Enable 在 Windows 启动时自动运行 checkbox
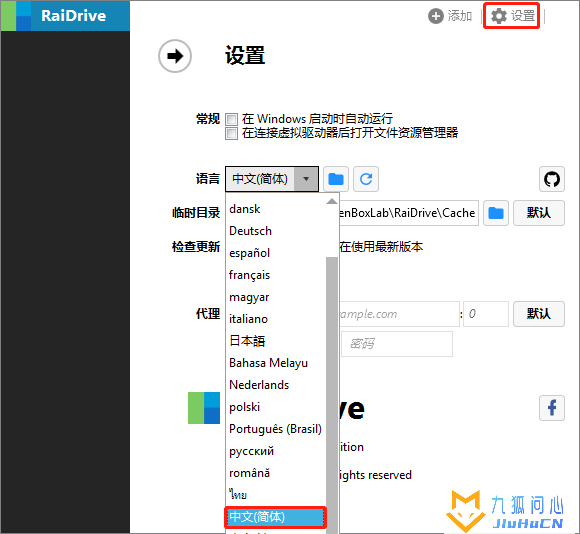The width and height of the screenshot is (580, 534). point(232,119)
